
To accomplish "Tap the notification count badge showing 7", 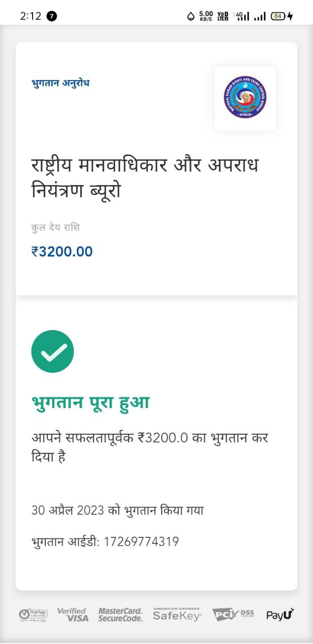I will tap(52, 16).
